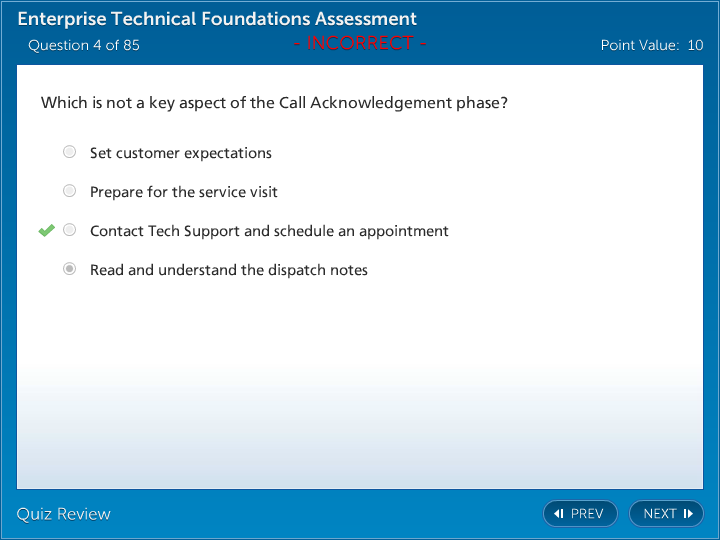Click the 'Point Value:' label
The image size is (722, 541).
tap(640, 45)
